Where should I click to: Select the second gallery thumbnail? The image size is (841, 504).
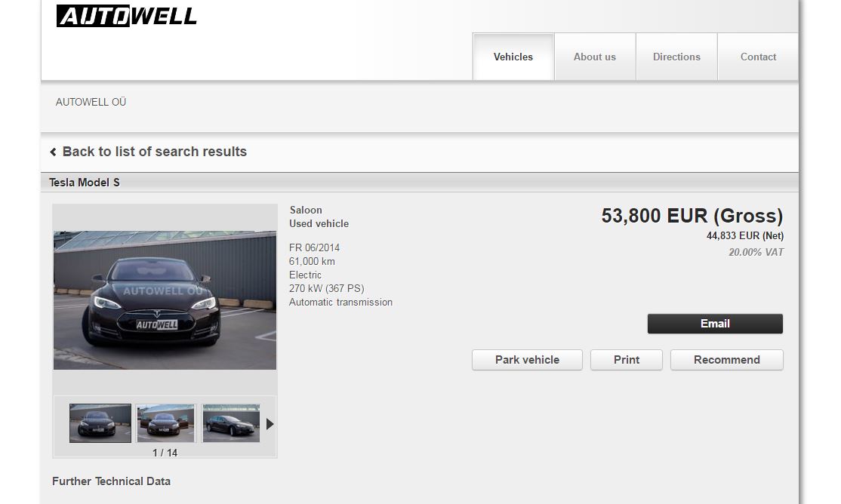point(165,423)
